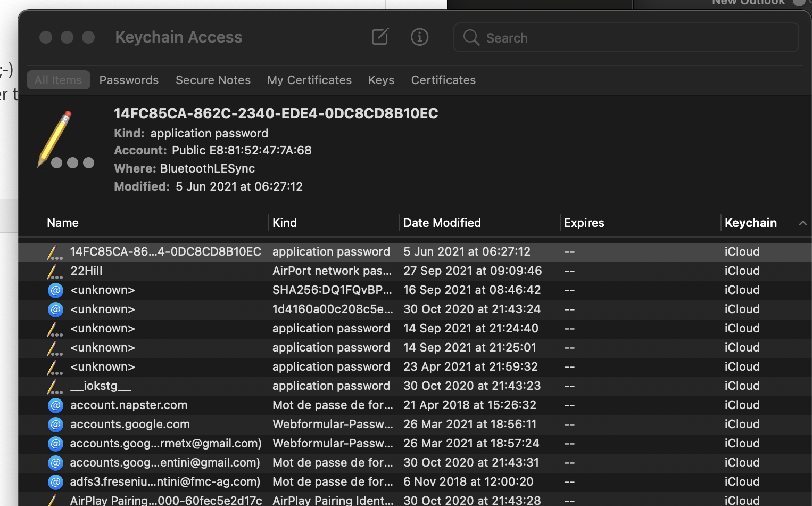
Task: Click the @ icon beside accounts.google.com
Action: coord(55,425)
